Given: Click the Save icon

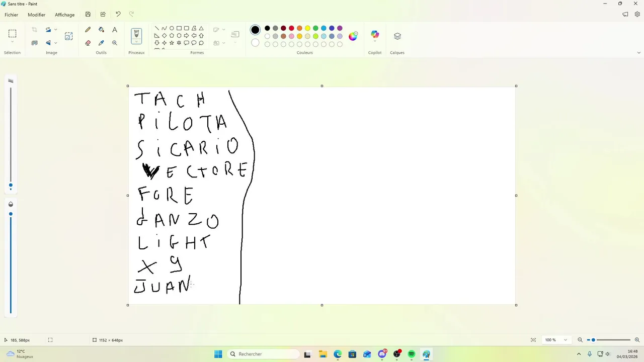Looking at the screenshot, I should tap(88, 15).
